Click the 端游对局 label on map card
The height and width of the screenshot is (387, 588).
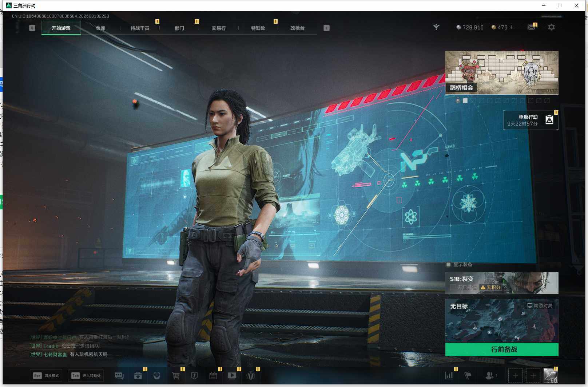[x=540, y=305]
